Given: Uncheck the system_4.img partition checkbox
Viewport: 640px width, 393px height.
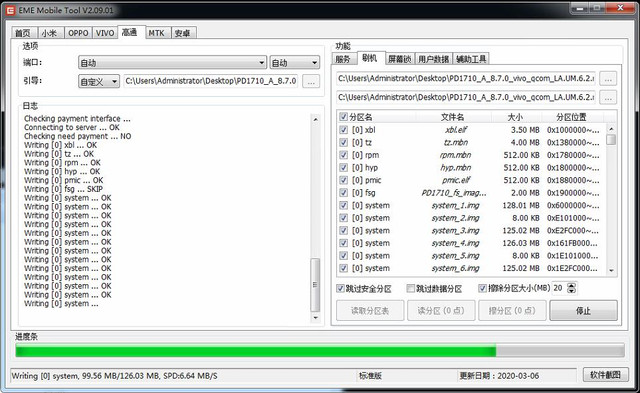Looking at the screenshot, I should (x=344, y=243).
